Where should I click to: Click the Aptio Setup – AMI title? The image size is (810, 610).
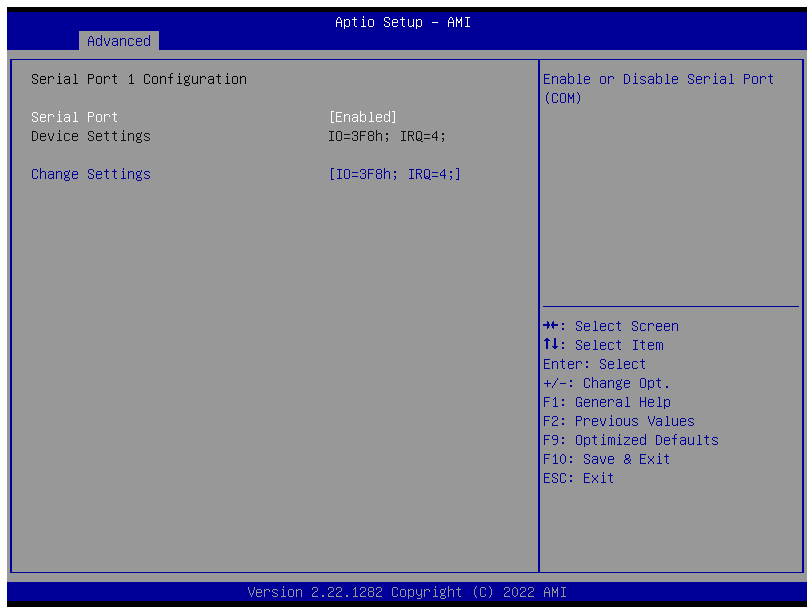(403, 22)
